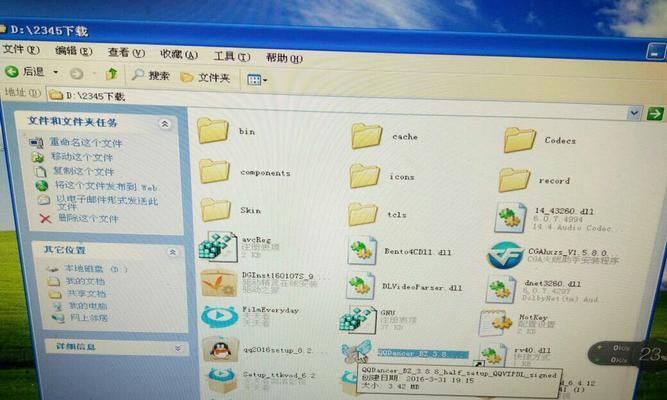
Task: Open the 搜索 search toolbar button
Action: tap(150, 75)
